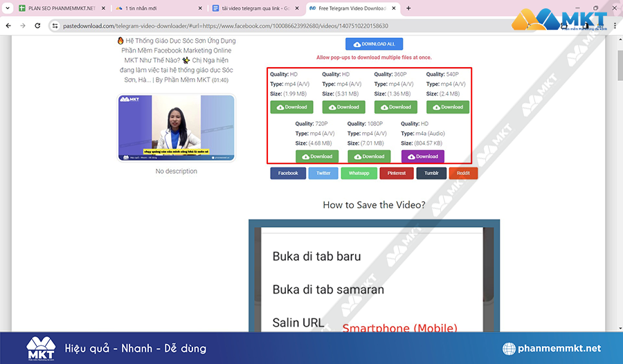Close the '1 tin nhắn mới' tab

pos(200,8)
